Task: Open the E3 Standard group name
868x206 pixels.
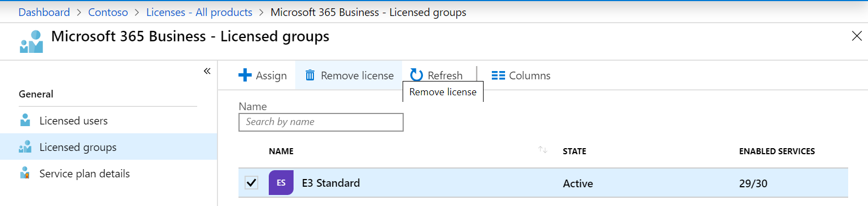Action: 331,183
